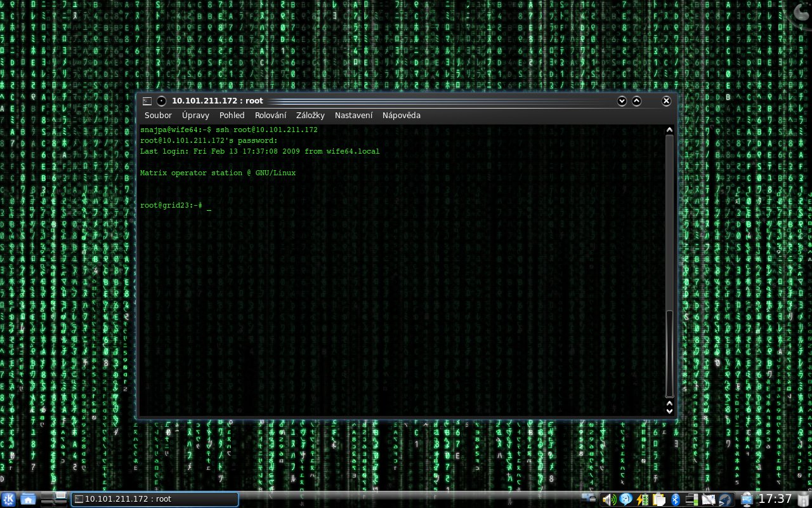Open the Záložky menu
Image resolution: width=812 pixels, height=508 pixels.
pyautogui.click(x=310, y=116)
